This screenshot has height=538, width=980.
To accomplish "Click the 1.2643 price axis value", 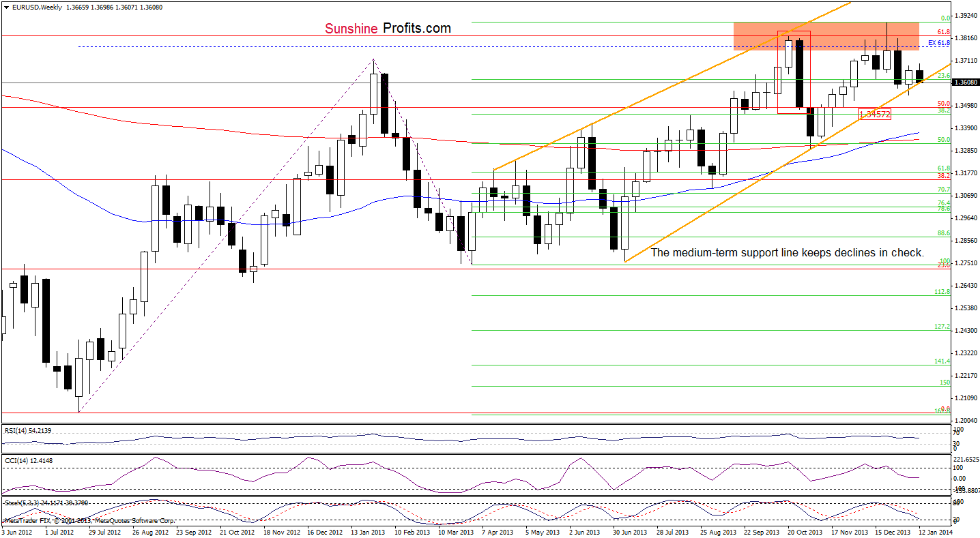I will coord(966,285).
